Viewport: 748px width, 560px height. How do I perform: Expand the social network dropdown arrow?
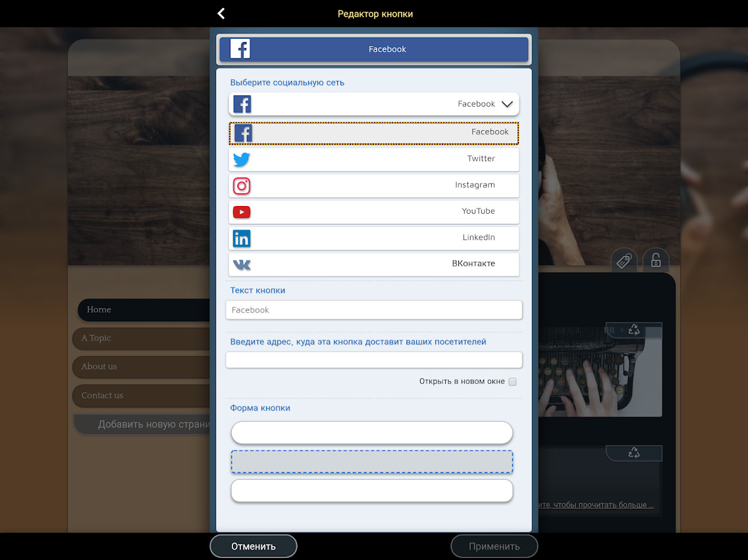[507, 104]
